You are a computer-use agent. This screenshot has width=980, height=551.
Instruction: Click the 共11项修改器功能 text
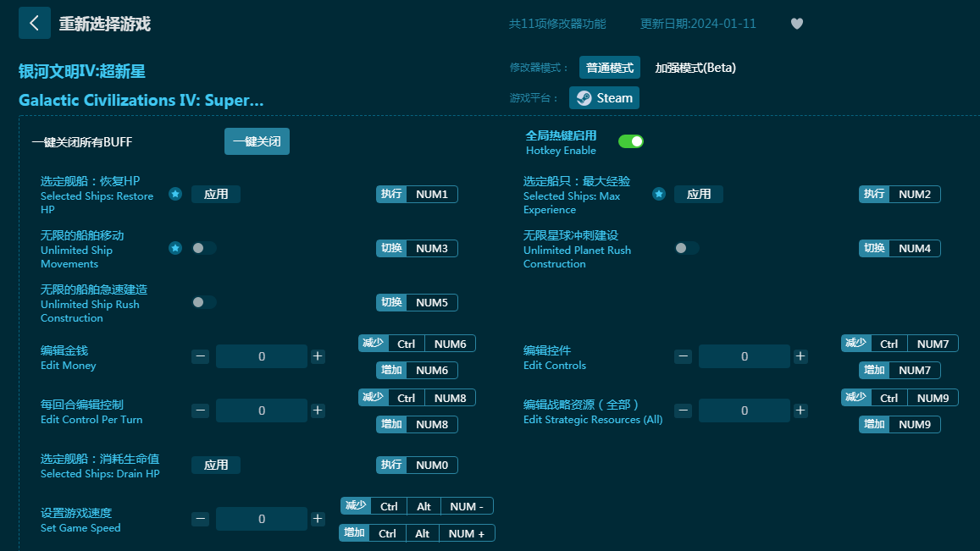tap(557, 24)
